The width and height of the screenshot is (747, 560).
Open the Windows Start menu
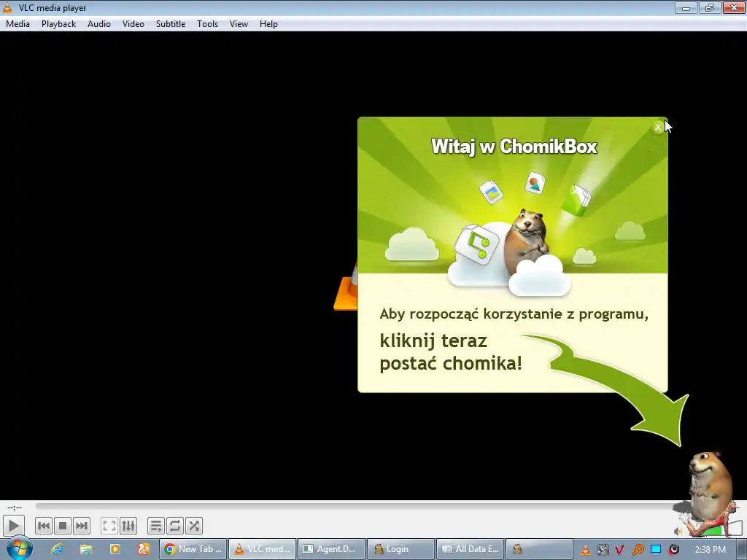(19, 548)
